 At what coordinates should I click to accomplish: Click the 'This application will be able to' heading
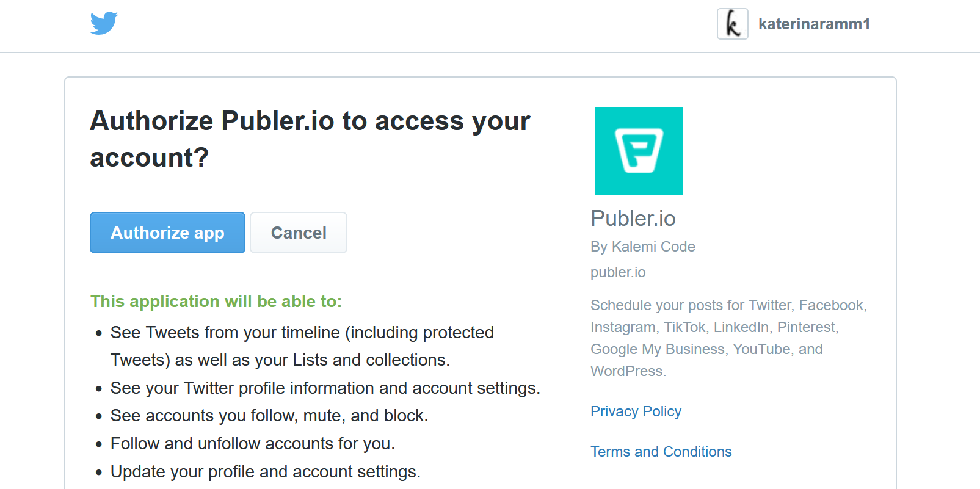(216, 302)
